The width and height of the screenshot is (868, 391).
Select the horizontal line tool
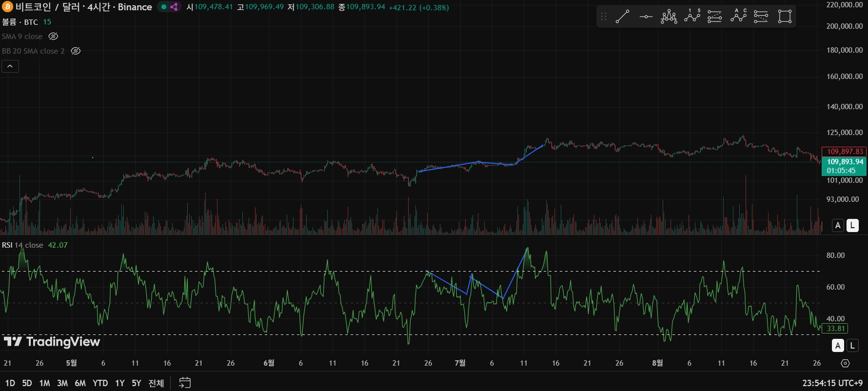click(x=646, y=17)
